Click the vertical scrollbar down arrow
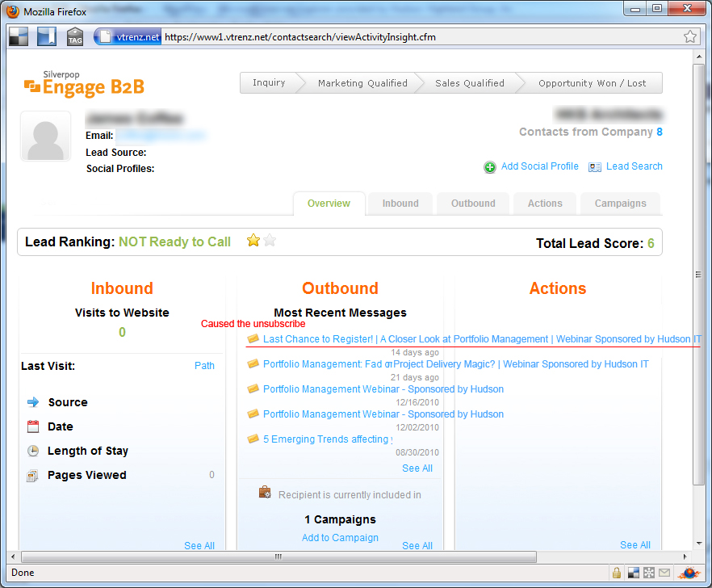 pyautogui.click(x=698, y=543)
